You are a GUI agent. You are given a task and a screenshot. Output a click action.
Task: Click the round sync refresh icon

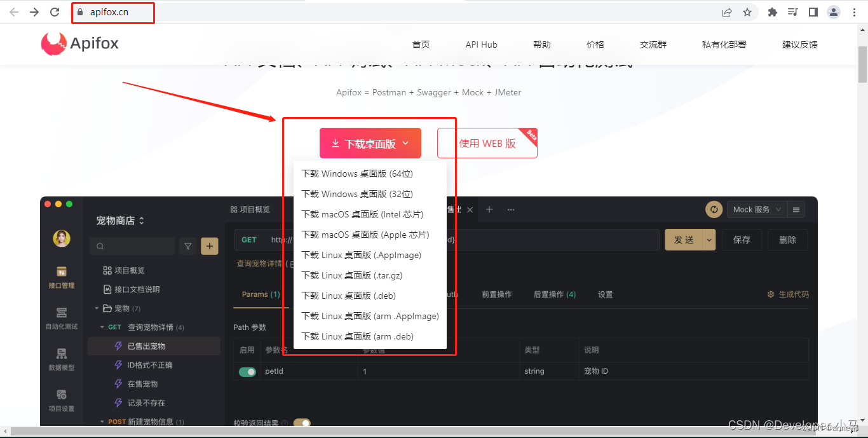click(x=714, y=209)
